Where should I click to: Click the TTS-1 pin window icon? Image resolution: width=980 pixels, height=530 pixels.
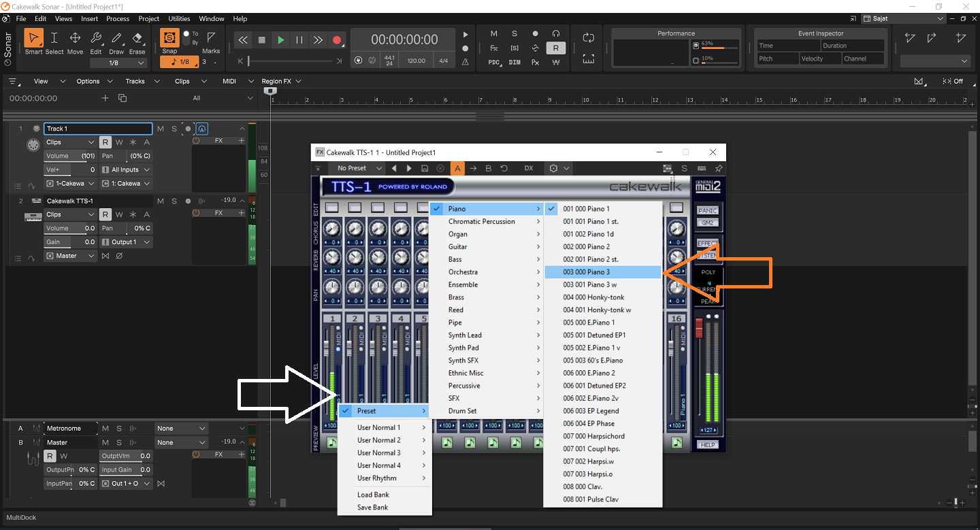pyautogui.click(x=719, y=168)
